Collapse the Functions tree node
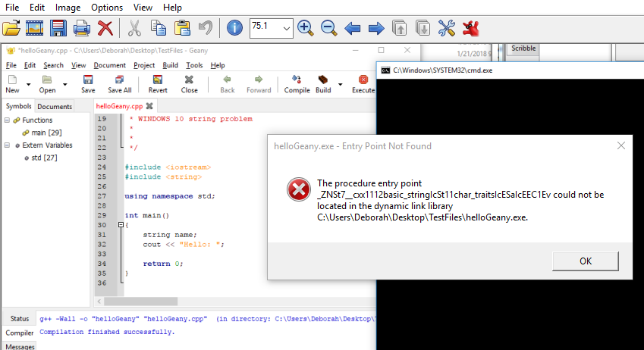 (x=7, y=120)
